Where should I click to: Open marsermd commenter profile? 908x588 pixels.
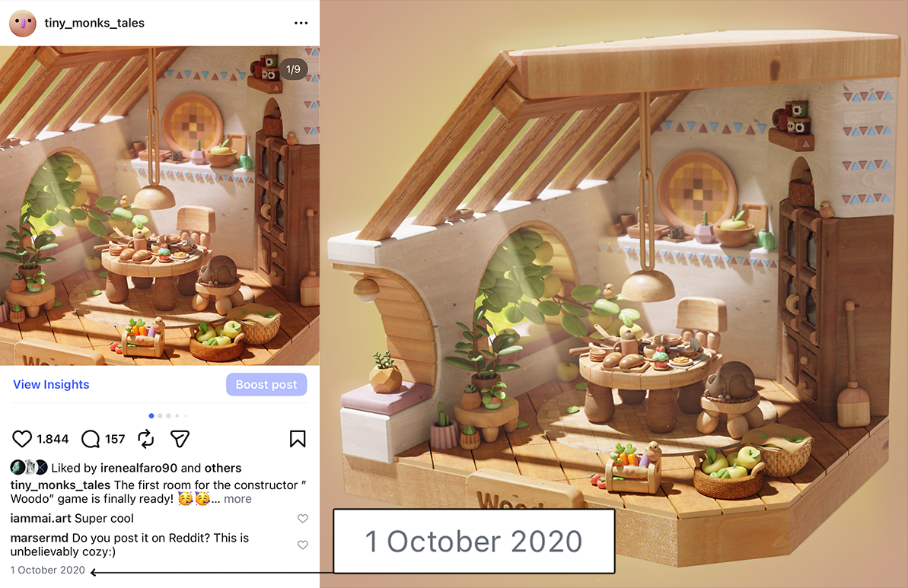[40, 538]
